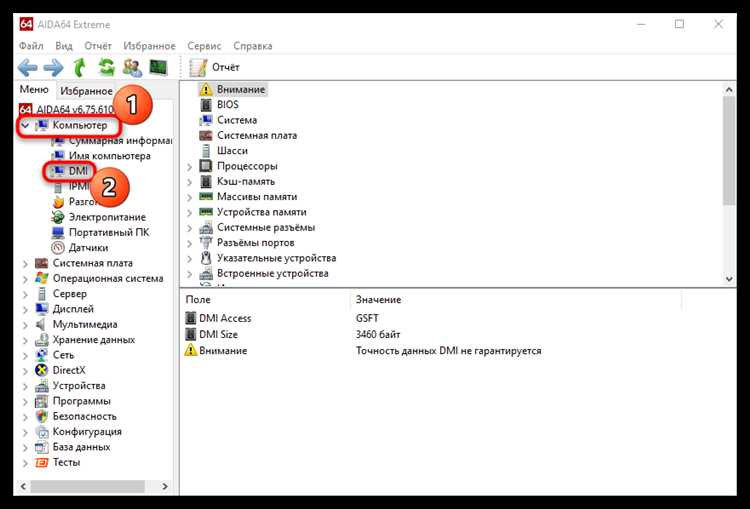Select the Система item in the DMI list

click(237, 120)
